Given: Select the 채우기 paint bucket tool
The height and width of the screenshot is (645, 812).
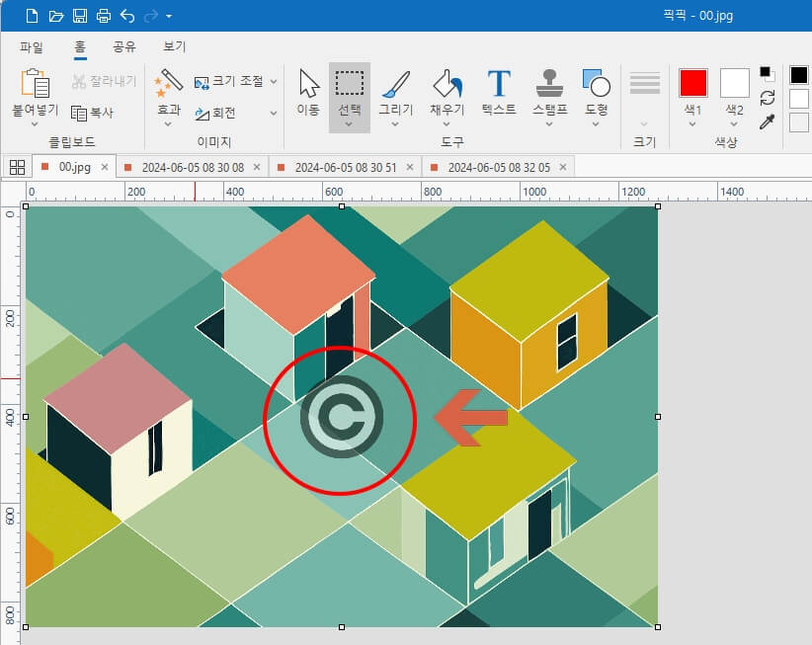Looking at the screenshot, I should (x=447, y=91).
